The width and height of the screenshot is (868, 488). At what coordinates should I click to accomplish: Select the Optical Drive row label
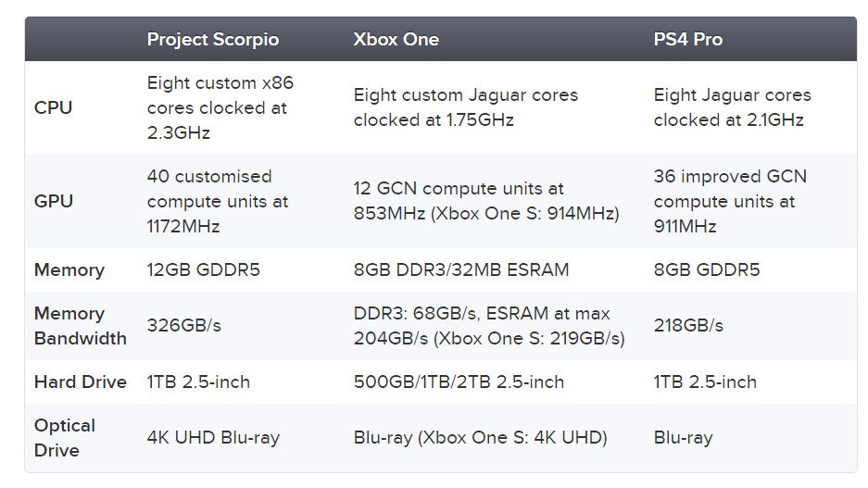(64, 438)
